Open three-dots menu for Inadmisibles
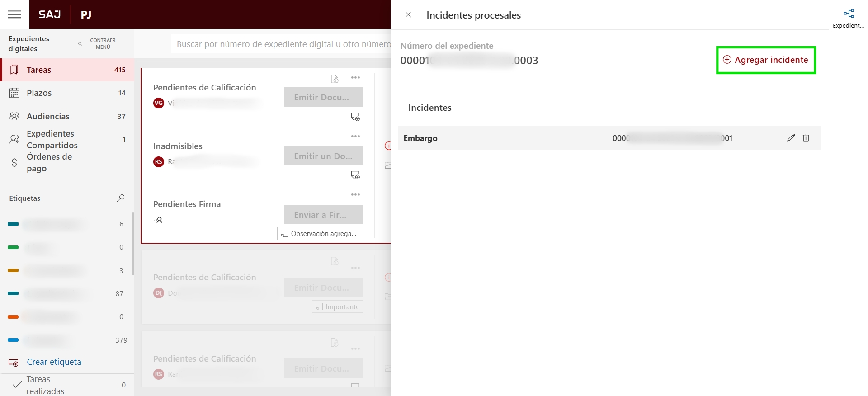The height and width of the screenshot is (396, 868). pos(355,137)
